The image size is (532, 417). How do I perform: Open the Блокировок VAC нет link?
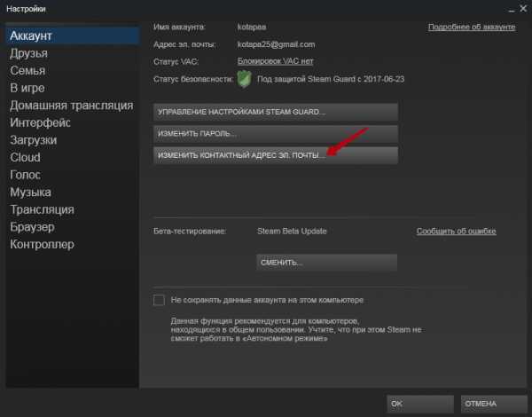[275, 61]
